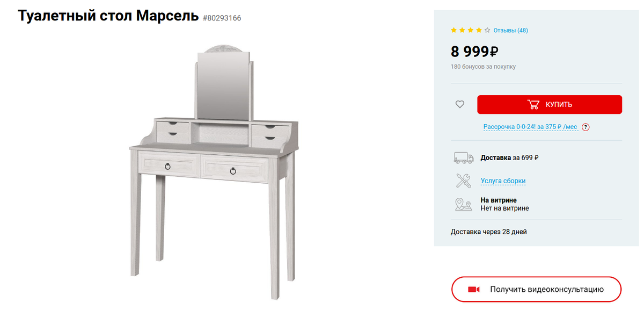The image size is (644, 309).
Task: Click the Доставка за 699 ₽ text
Action: [509, 158]
